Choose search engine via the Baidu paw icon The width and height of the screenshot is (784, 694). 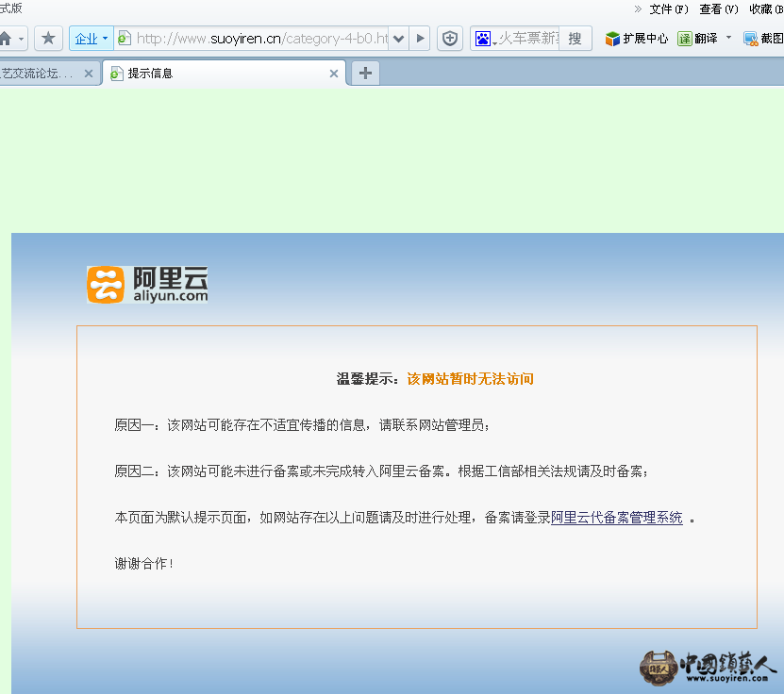tap(485, 39)
